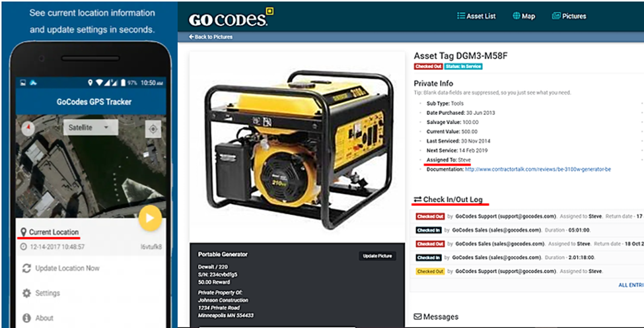
Task: Click the GoCodes logo
Action: pyautogui.click(x=231, y=17)
